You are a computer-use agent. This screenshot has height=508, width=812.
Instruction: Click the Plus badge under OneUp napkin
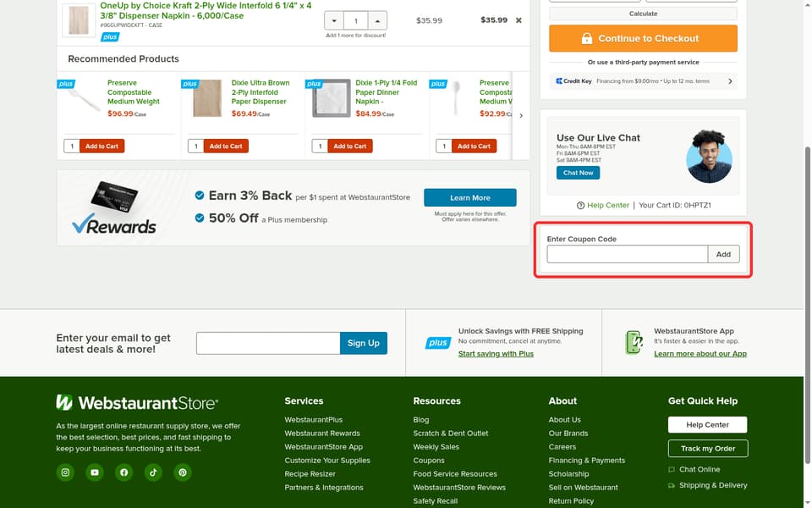[110, 36]
